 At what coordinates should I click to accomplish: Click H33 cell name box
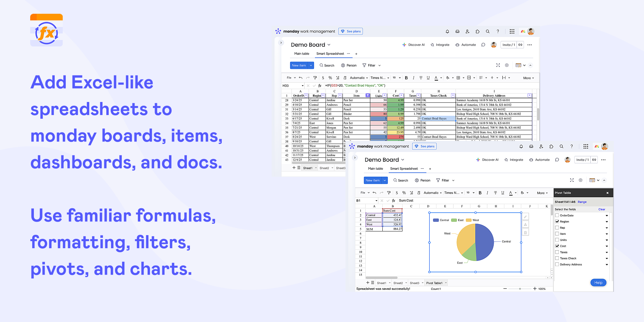pos(293,86)
